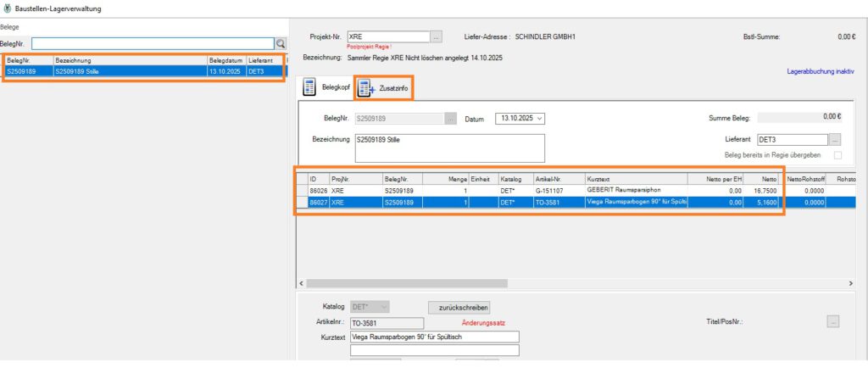Click the browse button next to Projekt-Nr.
The height and width of the screenshot is (379, 868).
click(x=437, y=37)
